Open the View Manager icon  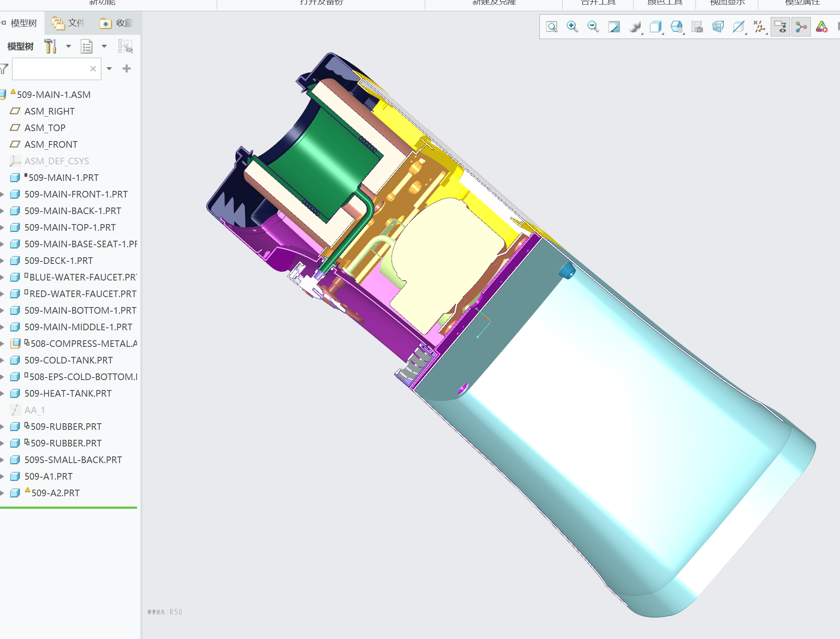coord(676,27)
